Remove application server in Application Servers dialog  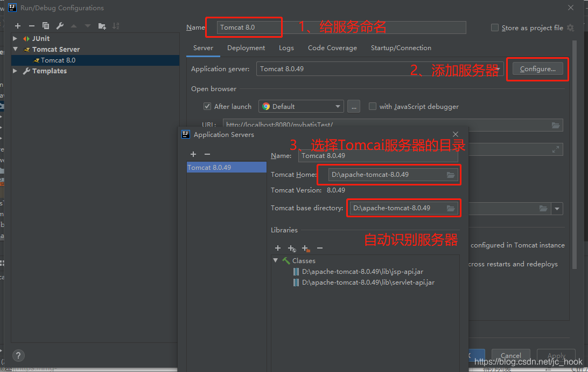207,154
